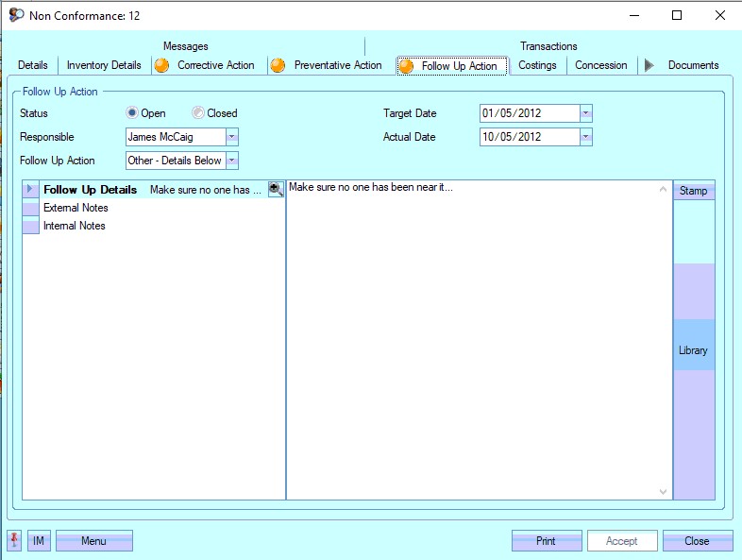This screenshot has width=742, height=560.
Task: Click the orange ball icon on Corrective Action
Action: click(162, 65)
